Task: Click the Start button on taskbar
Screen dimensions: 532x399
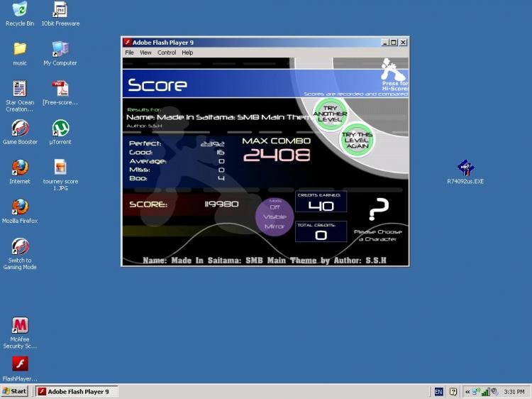Action: 15,391
